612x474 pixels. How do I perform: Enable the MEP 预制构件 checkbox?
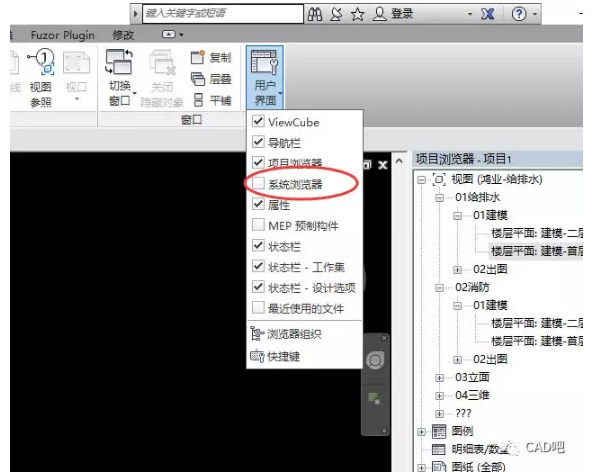coord(259,226)
